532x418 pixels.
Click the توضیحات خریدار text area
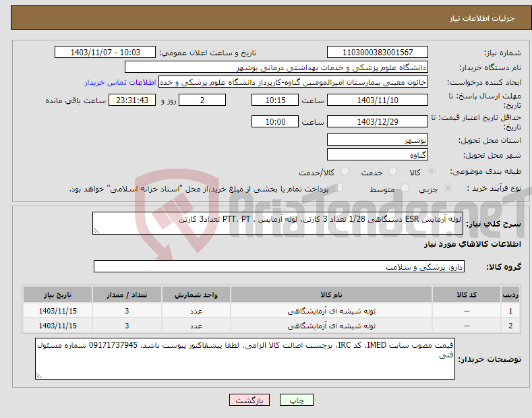point(245,359)
